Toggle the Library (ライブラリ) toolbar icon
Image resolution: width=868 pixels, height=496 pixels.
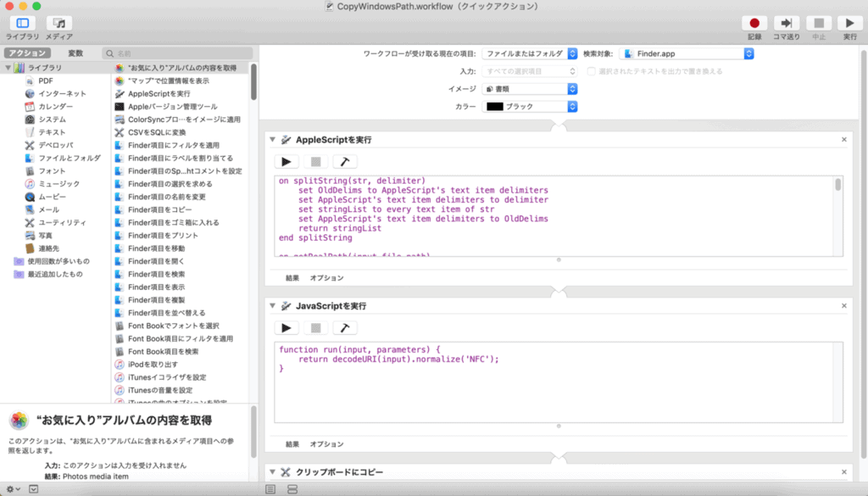(21, 24)
